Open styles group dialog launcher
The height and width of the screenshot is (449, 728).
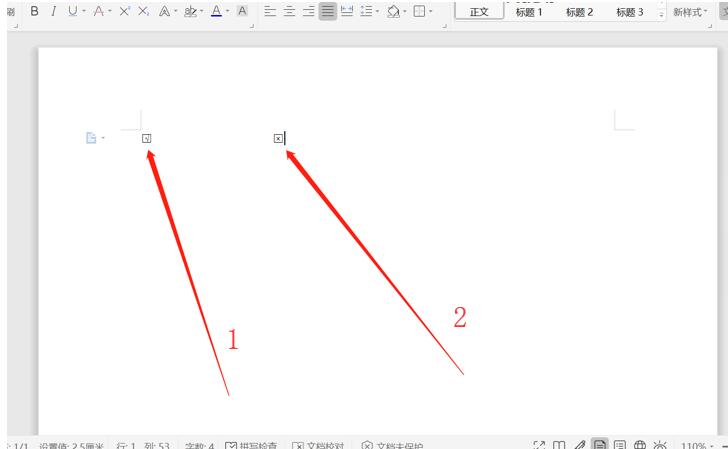710,26
